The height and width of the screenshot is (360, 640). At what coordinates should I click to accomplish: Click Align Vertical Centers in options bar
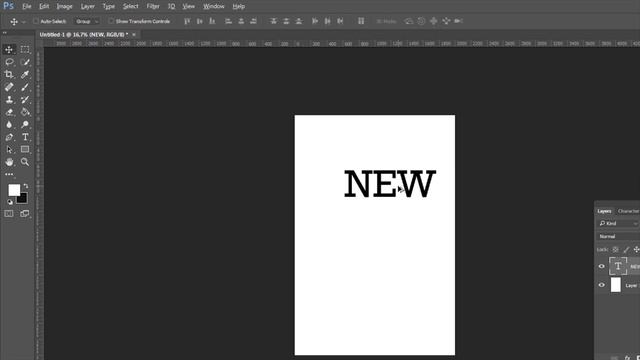(x=200, y=21)
